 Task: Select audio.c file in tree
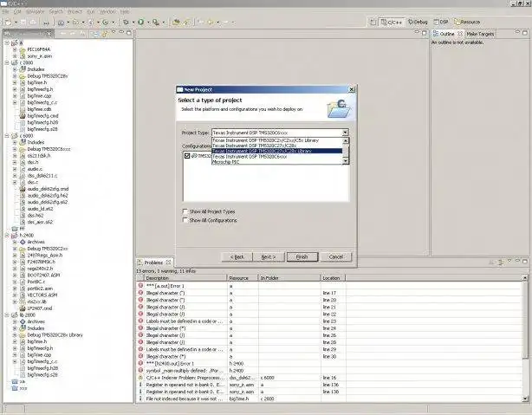(35, 169)
